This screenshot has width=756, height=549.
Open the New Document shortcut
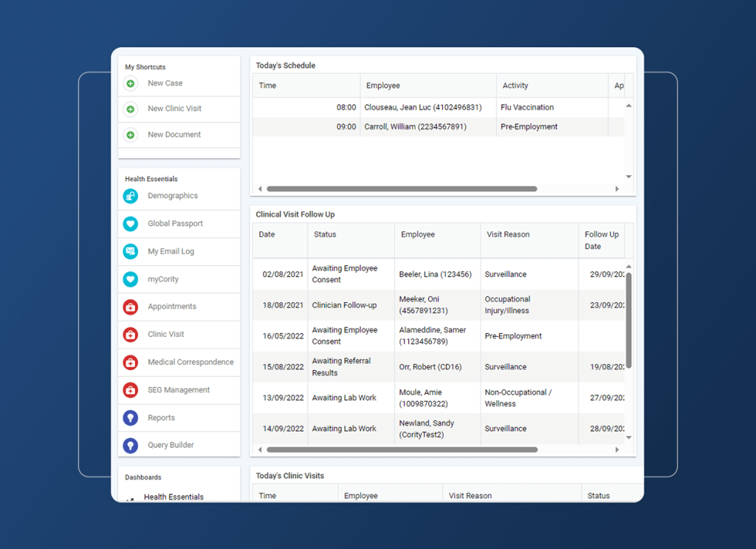tap(176, 134)
